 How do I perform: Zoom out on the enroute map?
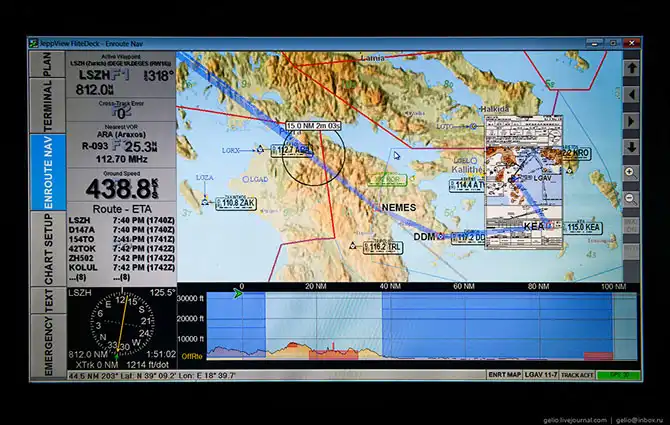pos(631,198)
